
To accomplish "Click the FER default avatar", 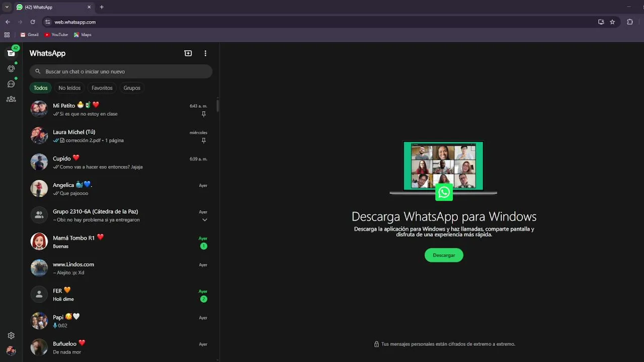I will coord(39,294).
